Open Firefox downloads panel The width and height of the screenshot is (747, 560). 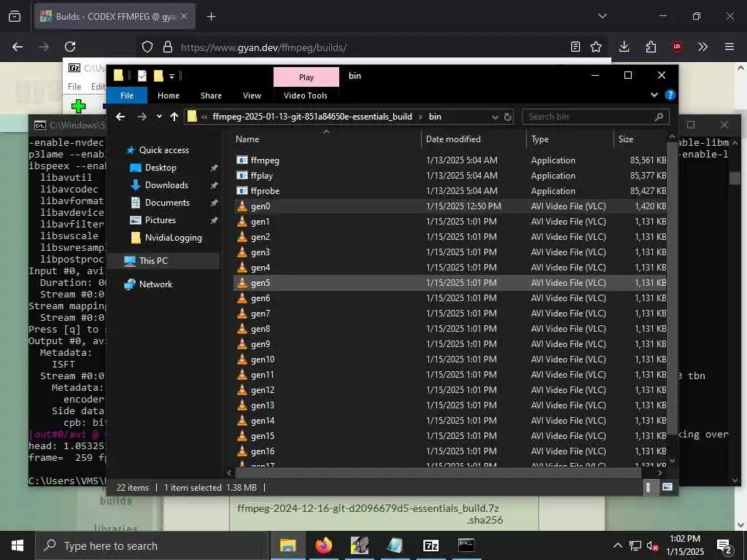624,47
